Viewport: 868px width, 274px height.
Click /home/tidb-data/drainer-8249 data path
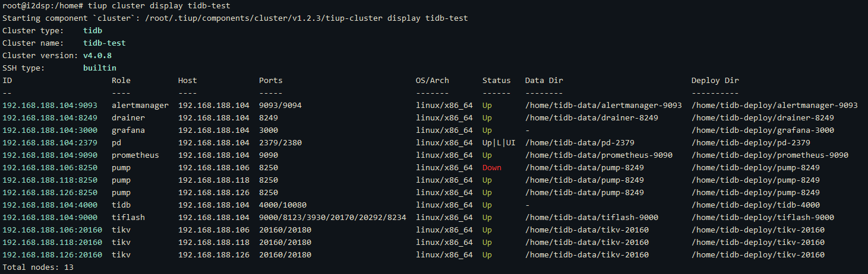pos(592,118)
